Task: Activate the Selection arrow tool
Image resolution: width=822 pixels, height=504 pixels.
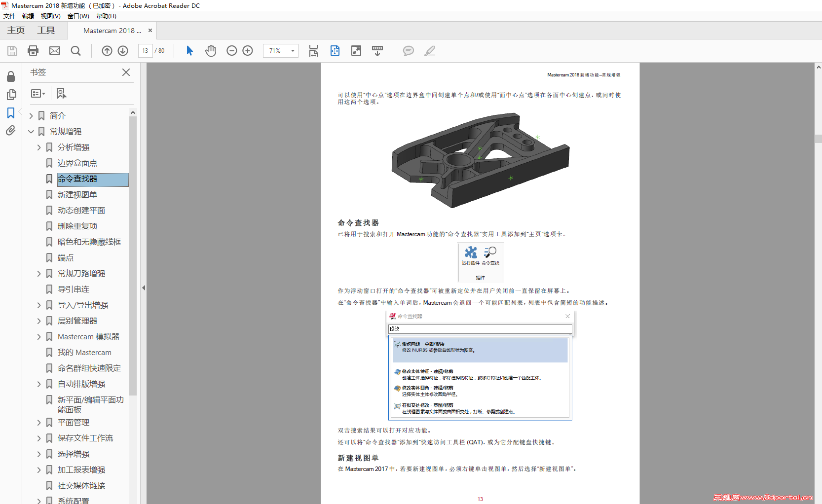Action: click(x=189, y=51)
